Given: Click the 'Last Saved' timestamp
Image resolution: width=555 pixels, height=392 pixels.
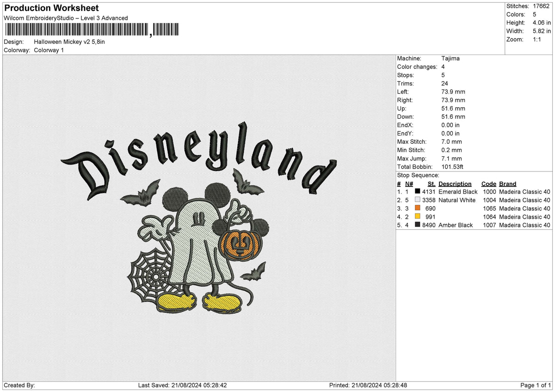Looking at the screenshot, I should (182, 386).
